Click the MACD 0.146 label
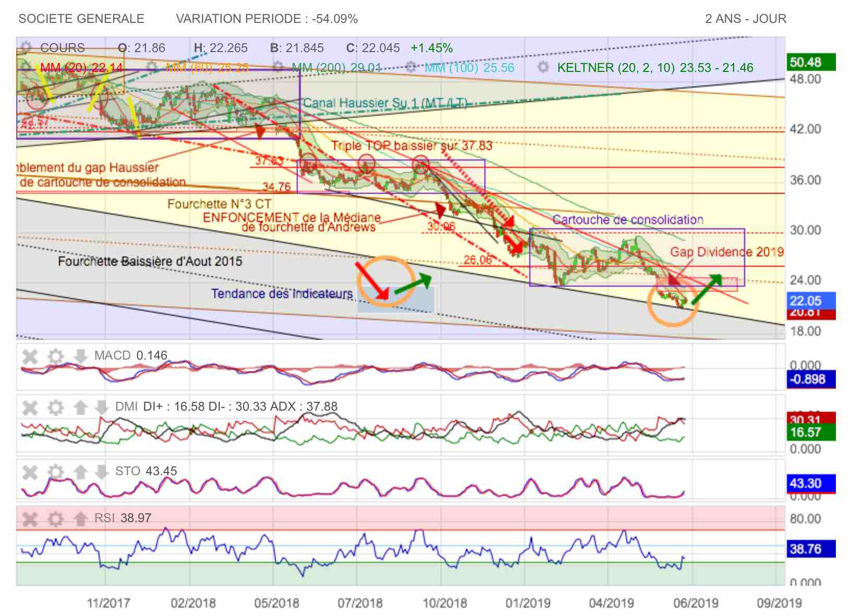Screen dimensions: 851x616 click(x=131, y=355)
